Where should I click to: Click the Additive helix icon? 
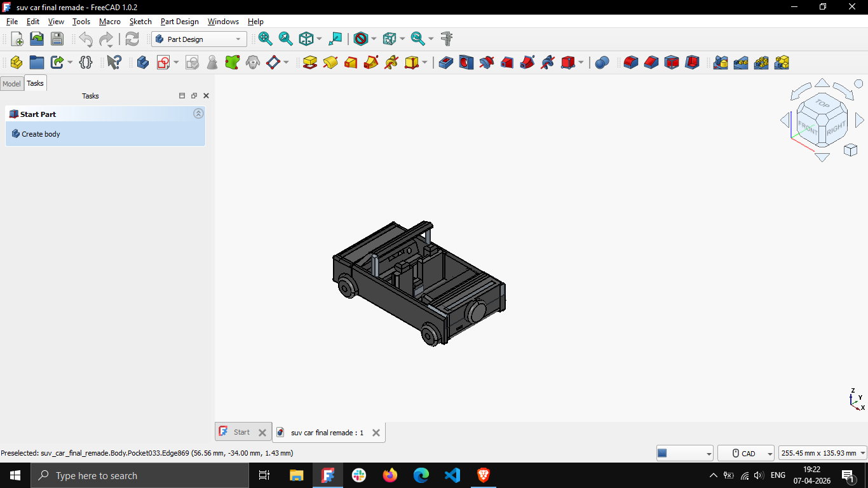pos(391,62)
